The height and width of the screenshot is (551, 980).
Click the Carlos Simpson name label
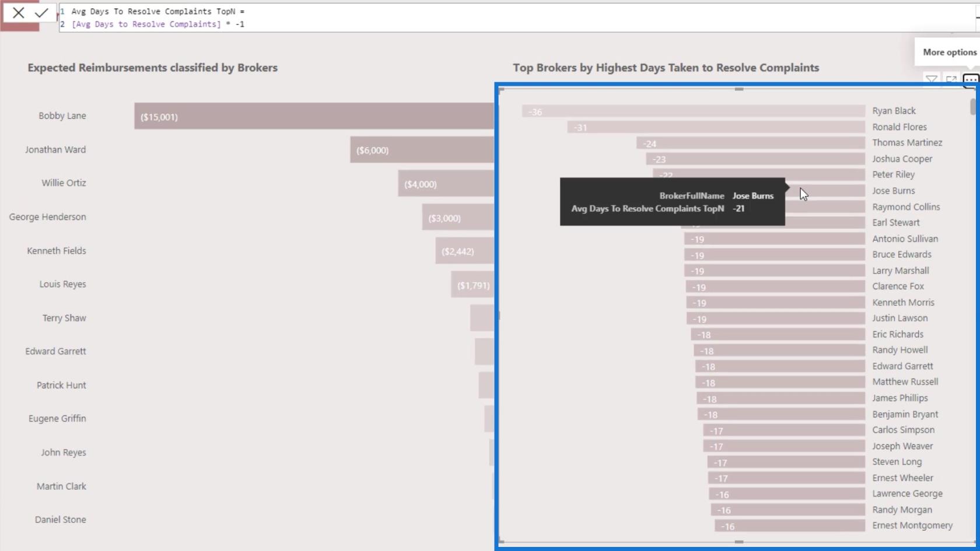point(904,430)
